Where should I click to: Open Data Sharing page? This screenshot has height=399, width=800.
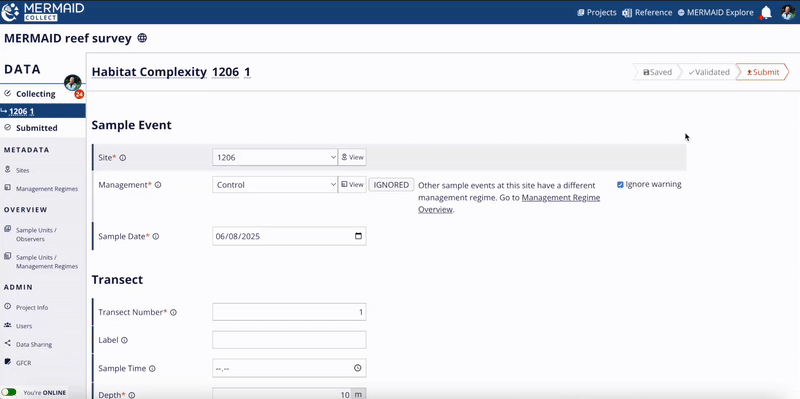coord(34,344)
